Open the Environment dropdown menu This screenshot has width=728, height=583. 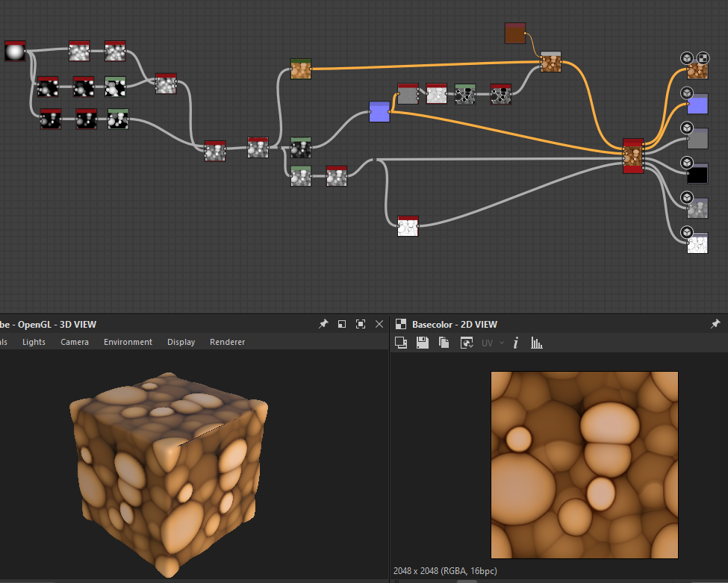click(128, 342)
